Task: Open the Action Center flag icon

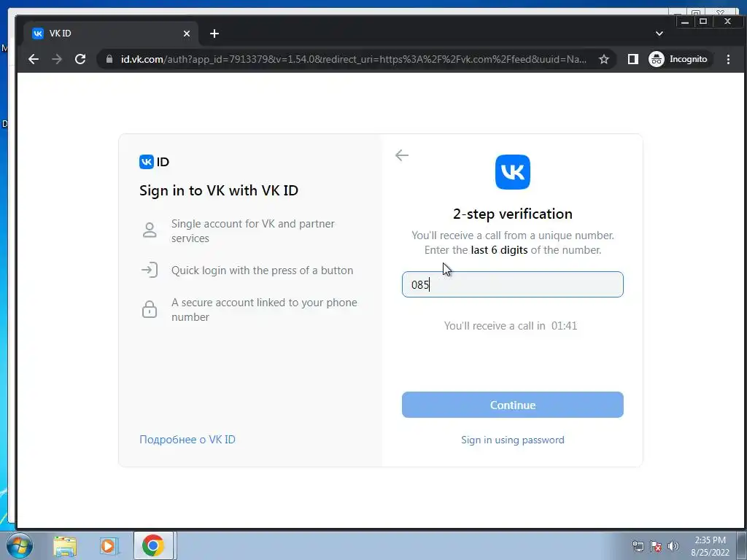Action: (x=656, y=546)
